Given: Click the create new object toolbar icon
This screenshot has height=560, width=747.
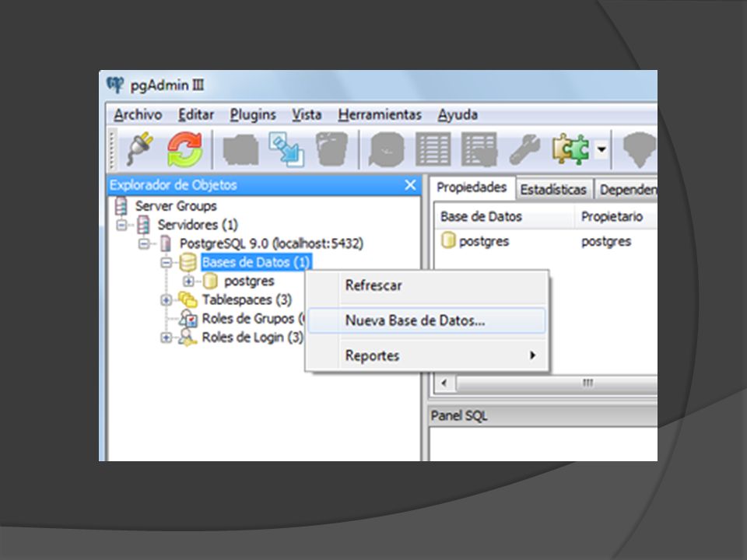Looking at the screenshot, I should [286, 149].
